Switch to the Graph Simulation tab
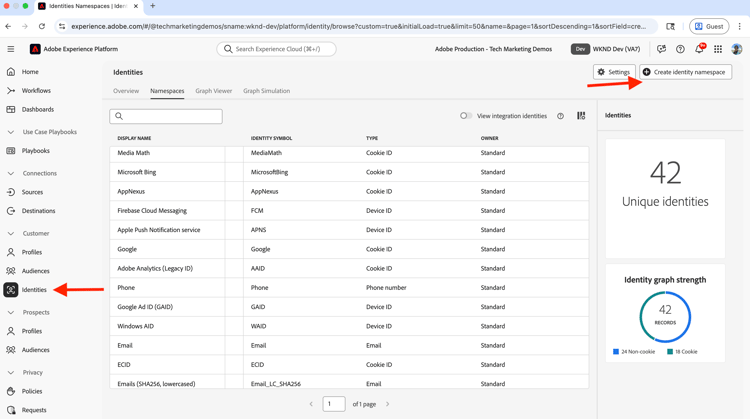 [266, 91]
